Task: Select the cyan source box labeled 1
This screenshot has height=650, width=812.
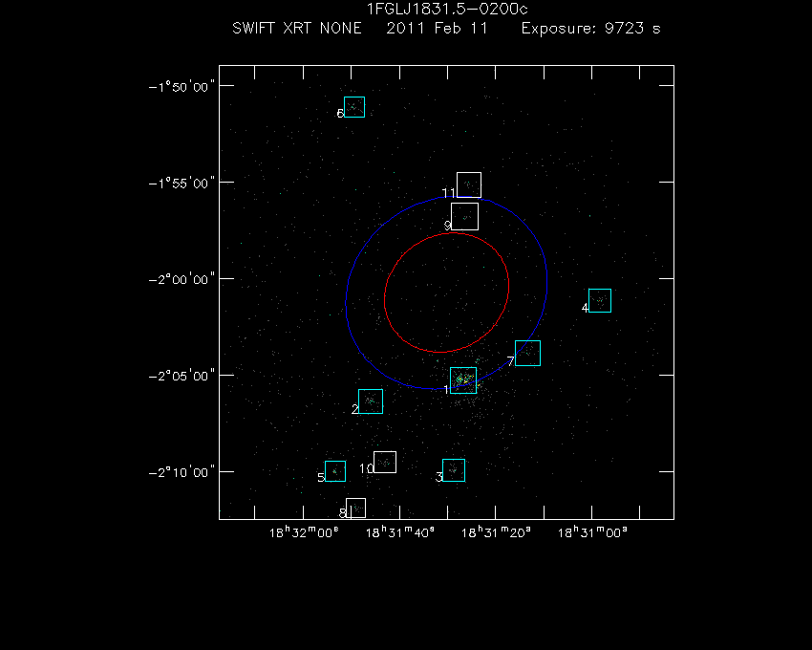Action: click(463, 380)
